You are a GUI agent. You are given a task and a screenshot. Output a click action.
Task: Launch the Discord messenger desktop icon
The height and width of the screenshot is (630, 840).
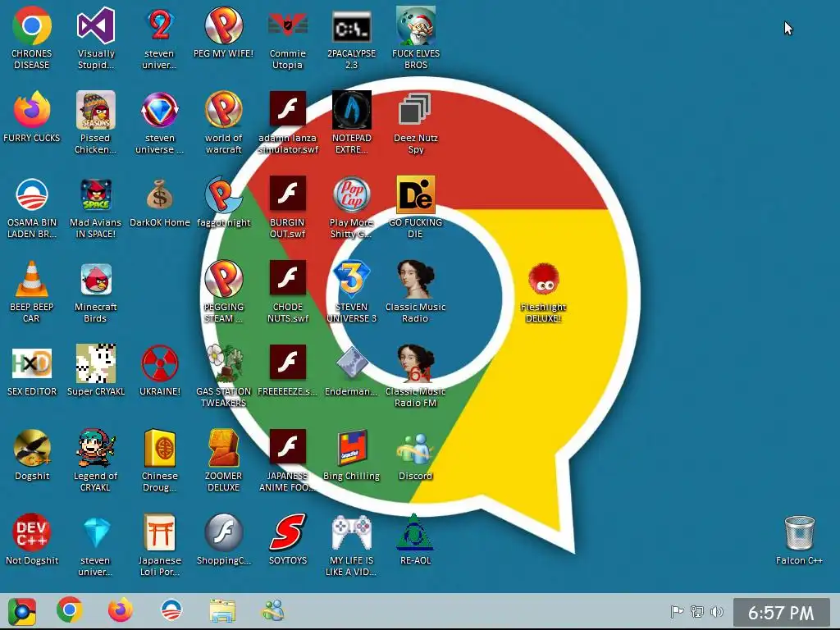point(415,448)
